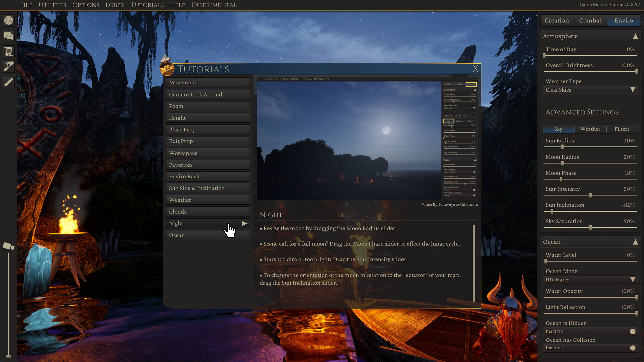Collapse the Ocean section
This screenshot has width=644, height=362.
click(636, 242)
